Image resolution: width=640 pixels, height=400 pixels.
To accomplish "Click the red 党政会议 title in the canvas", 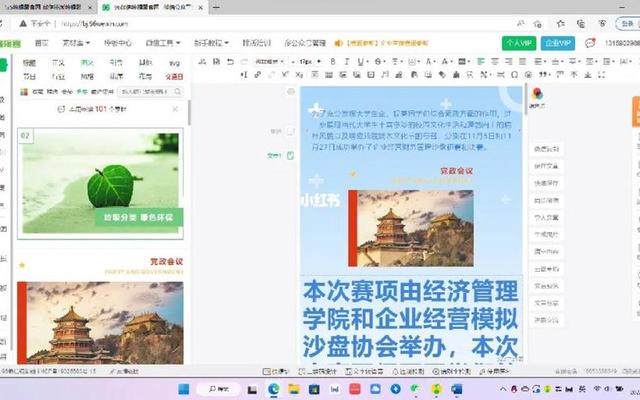I will click(x=456, y=171).
